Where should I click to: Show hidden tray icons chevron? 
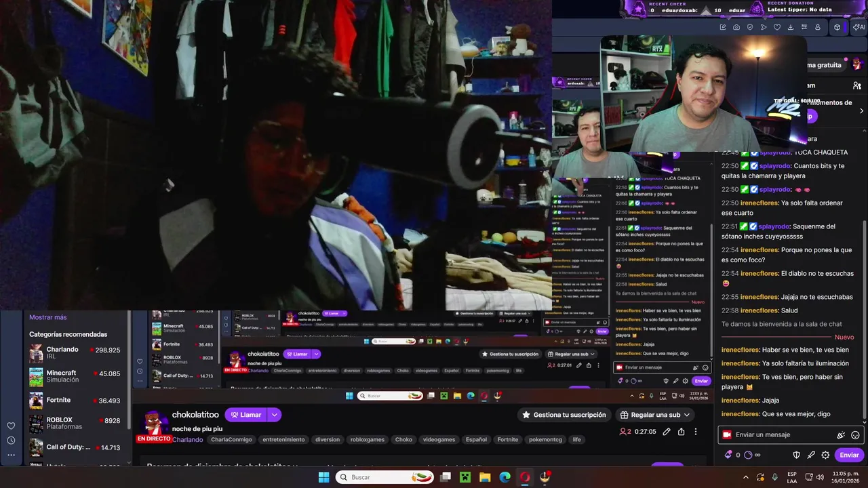point(746,477)
